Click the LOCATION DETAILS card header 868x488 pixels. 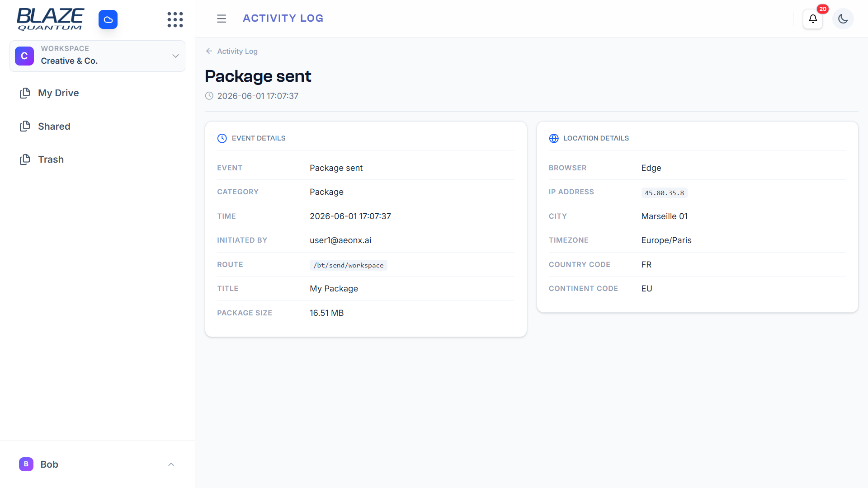point(596,138)
